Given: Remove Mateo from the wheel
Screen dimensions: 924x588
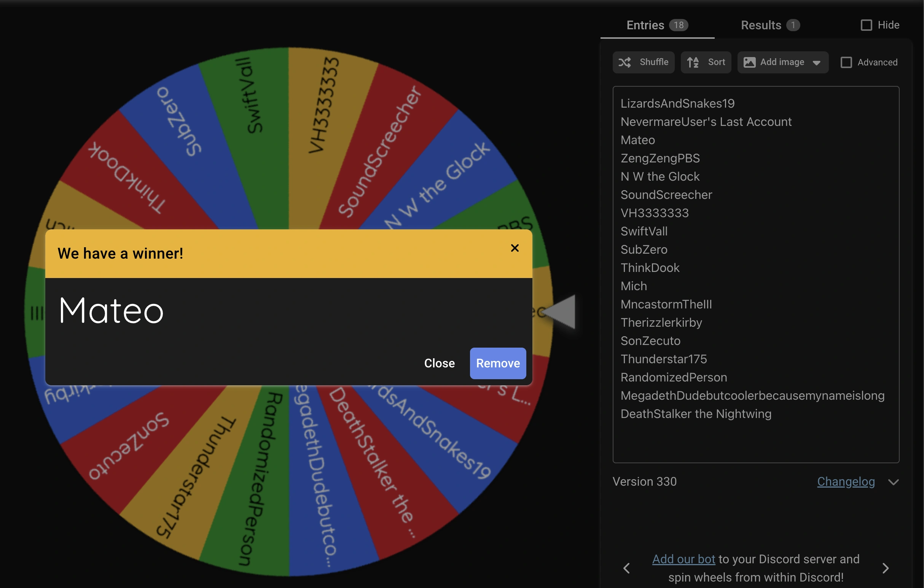Looking at the screenshot, I should click(x=498, y=363).
